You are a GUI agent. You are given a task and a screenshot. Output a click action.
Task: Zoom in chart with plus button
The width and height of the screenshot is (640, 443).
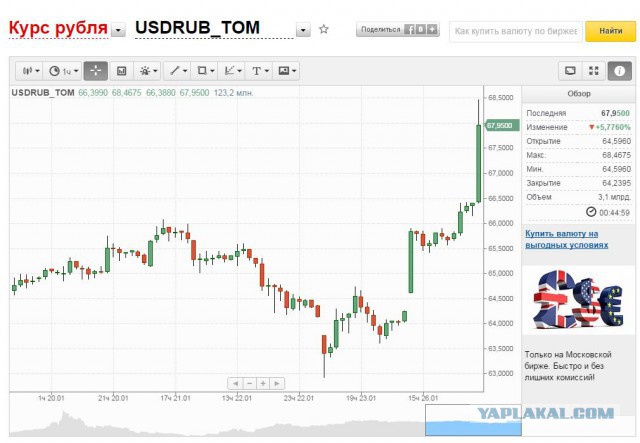pyautogui.click(x=263, y=383)
